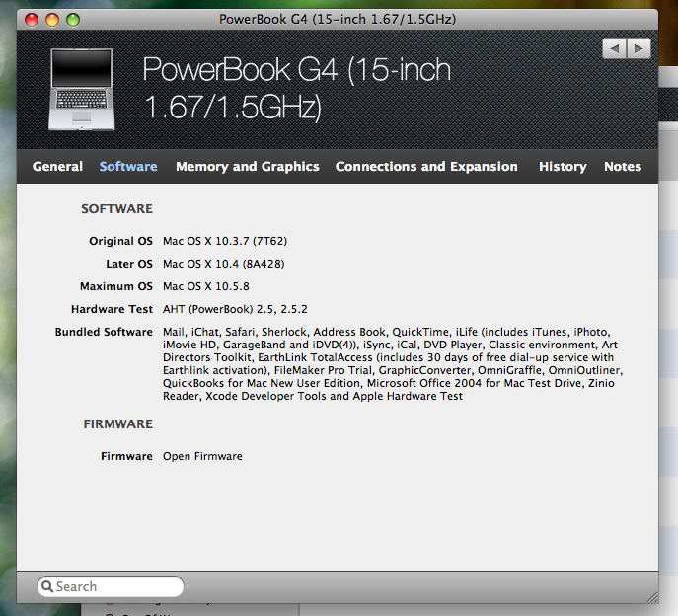Image resolution: width=678 pixels, height=616 pixels.
Task: Click "Mac OS X 10.4 (8A428)" value
Action: point(224,264)
